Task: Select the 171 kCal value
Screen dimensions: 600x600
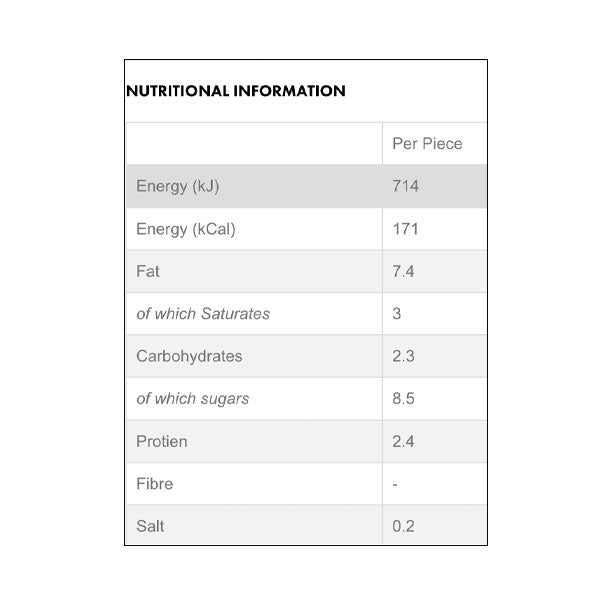Action: pos(405,229)
